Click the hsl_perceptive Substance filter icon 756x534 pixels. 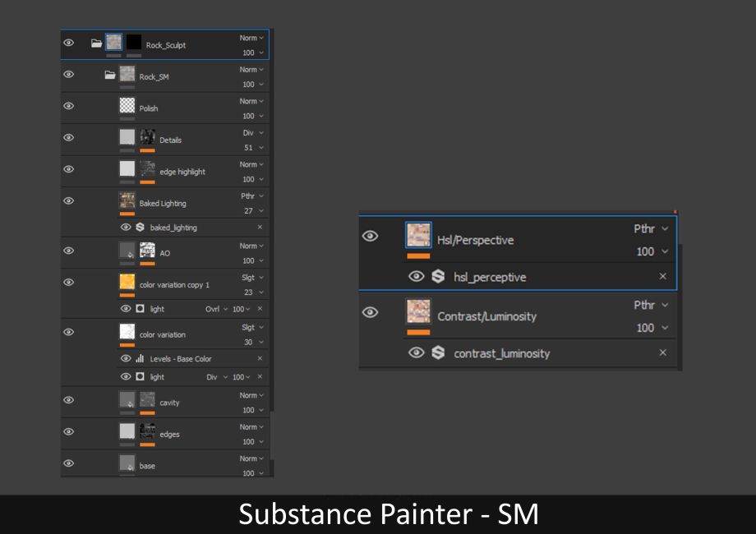(438, 276)
